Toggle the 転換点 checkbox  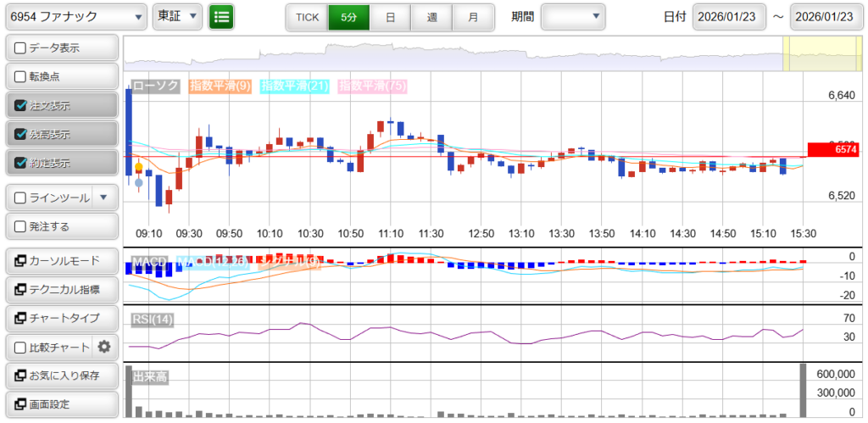21,76
